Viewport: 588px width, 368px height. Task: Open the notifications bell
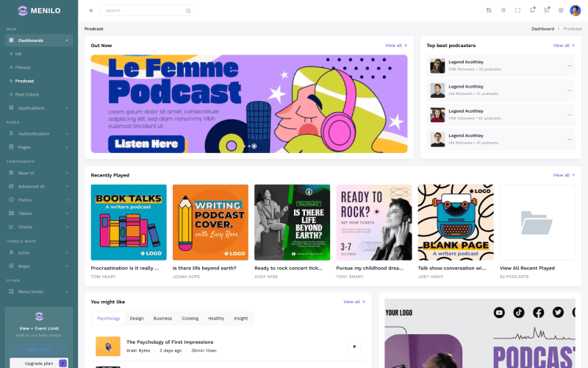pyautogui.click(x=532, y=10)
